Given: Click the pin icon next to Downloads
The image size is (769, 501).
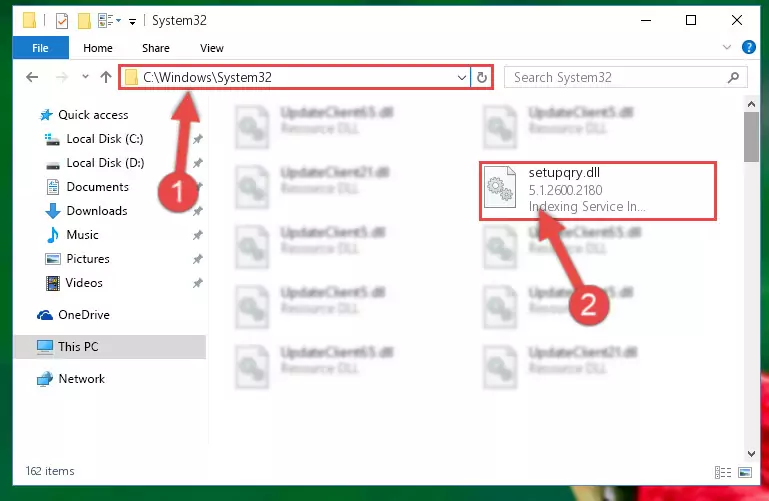Looking at the screenshot, I should coord(198,211).
